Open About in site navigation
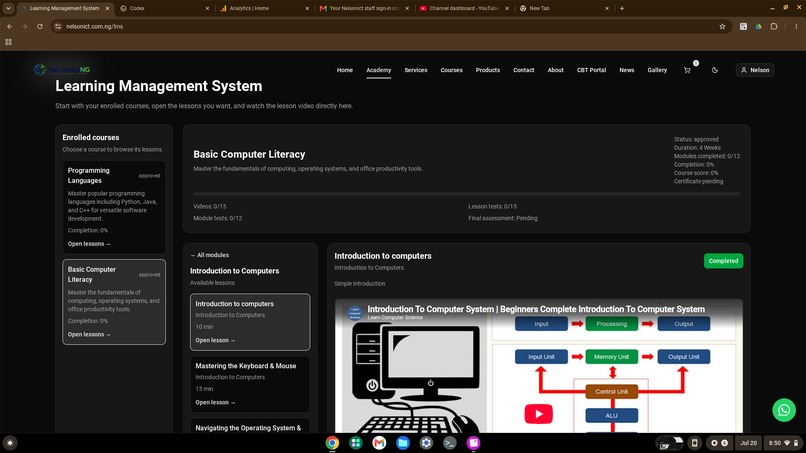The image size is (806, 453). 555,70
